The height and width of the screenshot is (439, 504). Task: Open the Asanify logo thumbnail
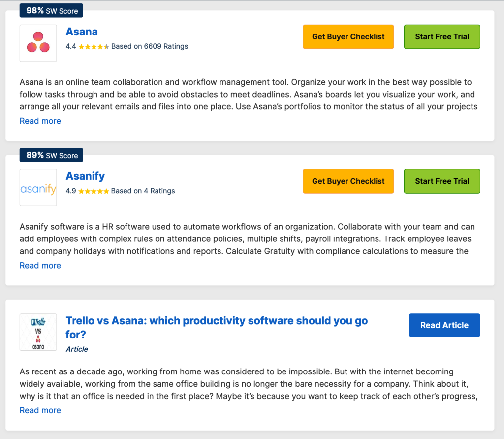click(x=38, y=188)
